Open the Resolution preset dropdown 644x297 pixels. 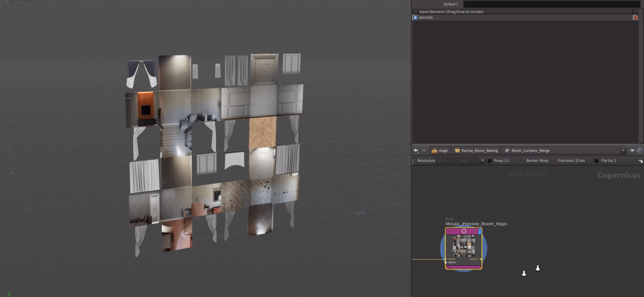coord(483,161)
